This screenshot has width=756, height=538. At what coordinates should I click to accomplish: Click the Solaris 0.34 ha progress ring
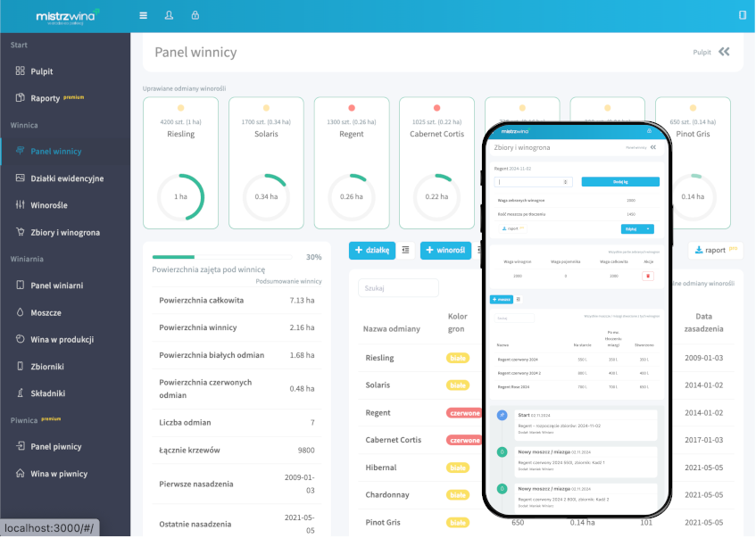[x=266, y=196]
